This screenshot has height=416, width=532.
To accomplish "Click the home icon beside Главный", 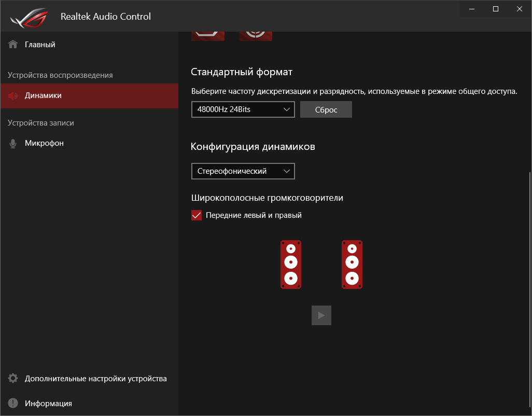I will [x=13, y=45].
